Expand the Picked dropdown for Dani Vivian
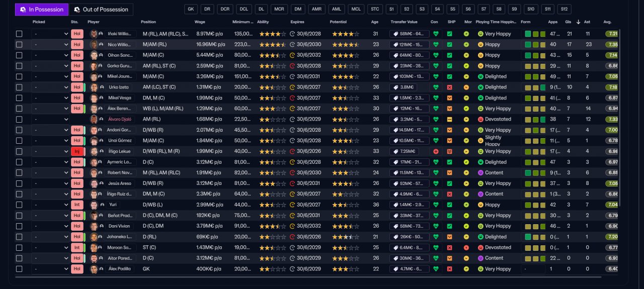This screenshot has height=289, width=644. tap(50, 226)
